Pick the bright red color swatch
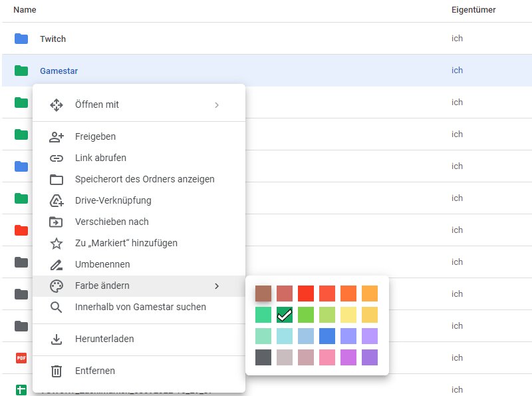 tap(306, 293)
